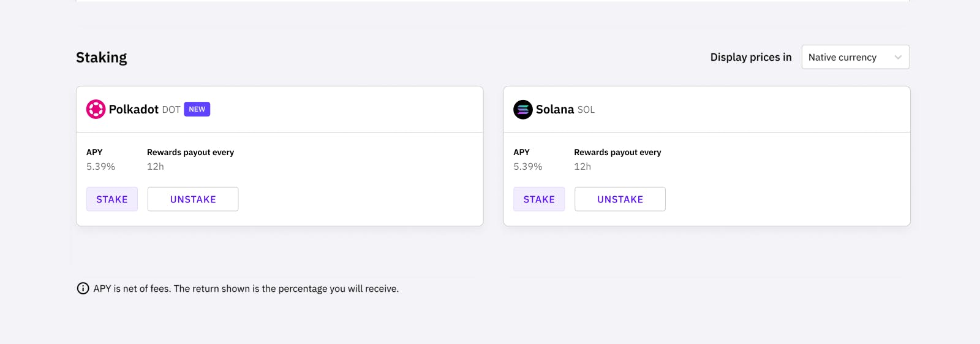The width and height of the screenshot is (980, 344).
Task: Select the Solana card title
Action: pos(554,109)
